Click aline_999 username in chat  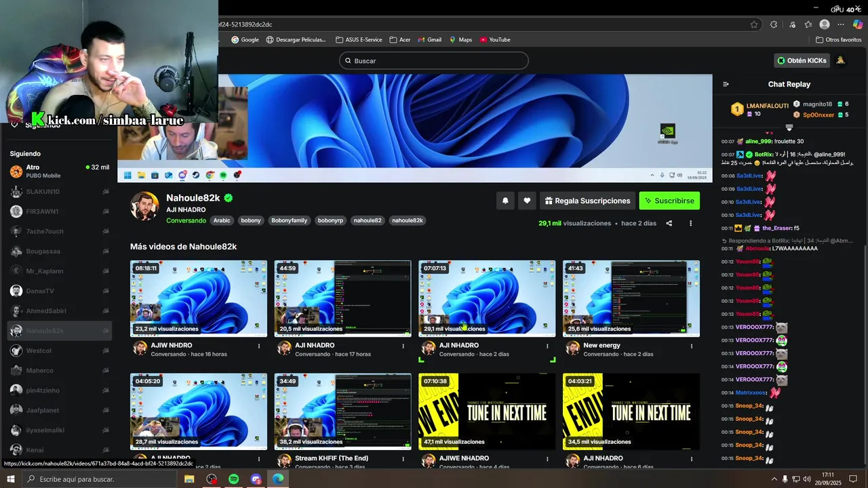click(758, 141)
